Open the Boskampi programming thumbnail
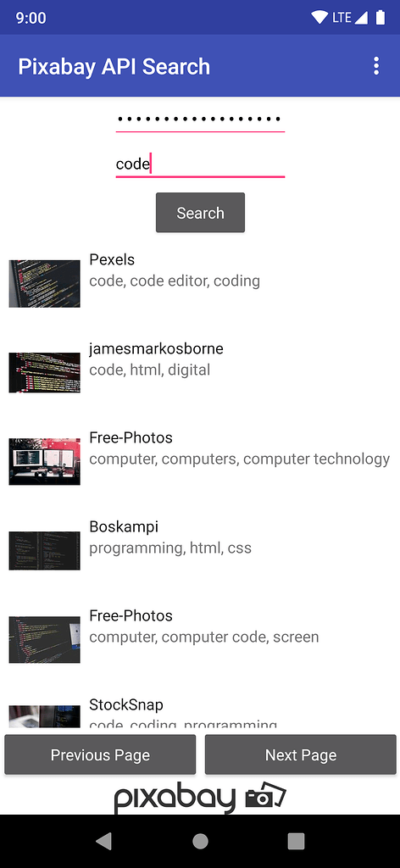 pyautogui.click(x=44, y=551)
